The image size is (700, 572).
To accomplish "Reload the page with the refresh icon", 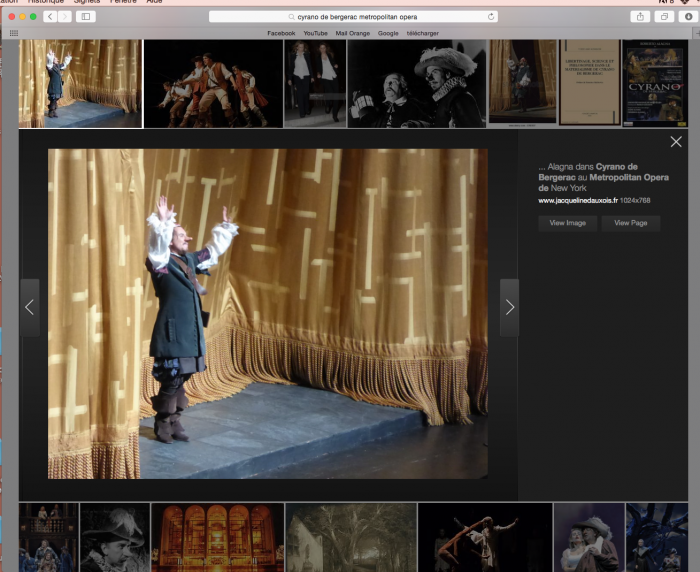I will [x=491, y=17].
